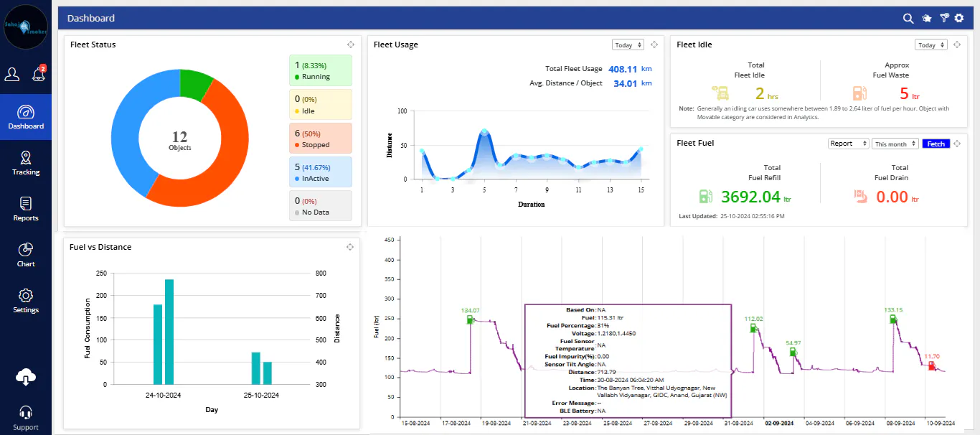980x435 pixels.
Task: Open the Fleet Fuel This month dropdown
Action: (895, 144)
